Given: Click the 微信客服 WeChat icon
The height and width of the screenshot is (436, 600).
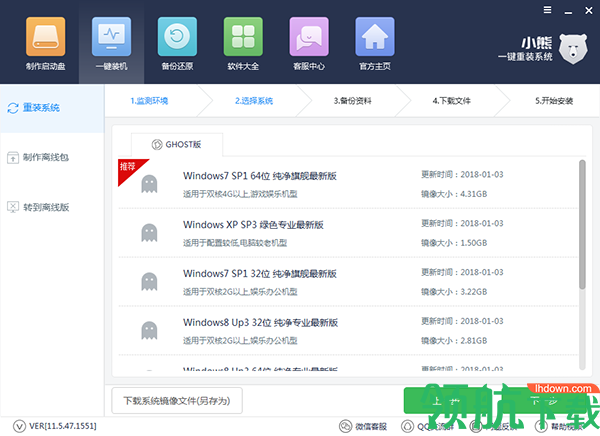Looking at the screenshot, I should click(345, 426).
